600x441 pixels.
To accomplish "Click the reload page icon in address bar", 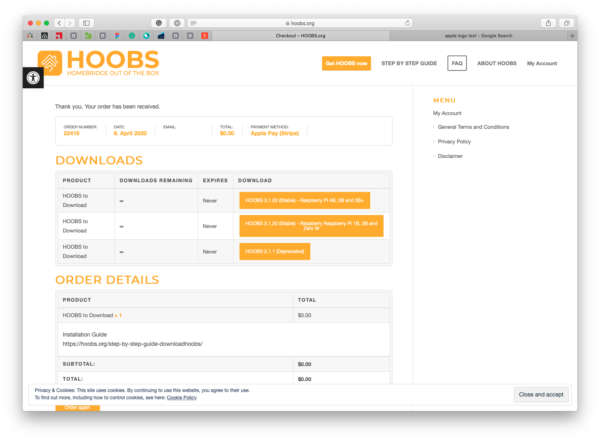I will [408, 23].
